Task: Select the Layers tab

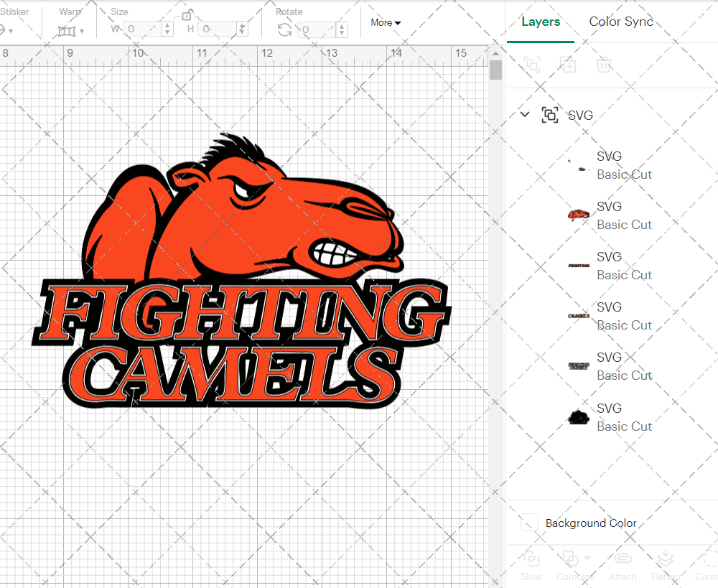Action: pyautogui.click(x=541, y=22)
